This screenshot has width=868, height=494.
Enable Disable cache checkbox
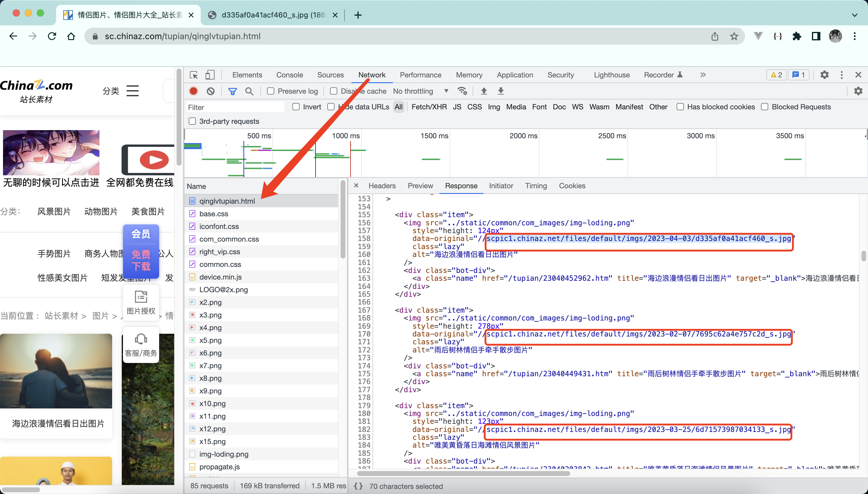334,91
